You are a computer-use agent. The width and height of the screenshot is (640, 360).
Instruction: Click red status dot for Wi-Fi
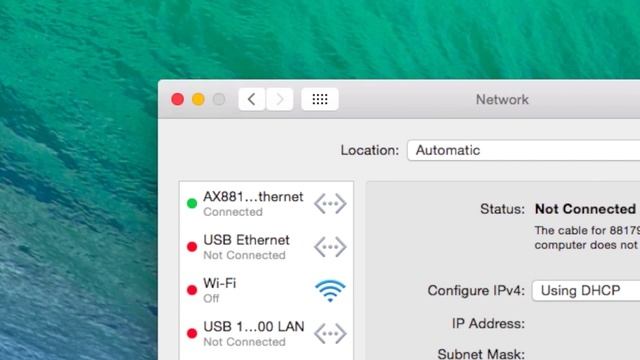click(x=192, y=290)
